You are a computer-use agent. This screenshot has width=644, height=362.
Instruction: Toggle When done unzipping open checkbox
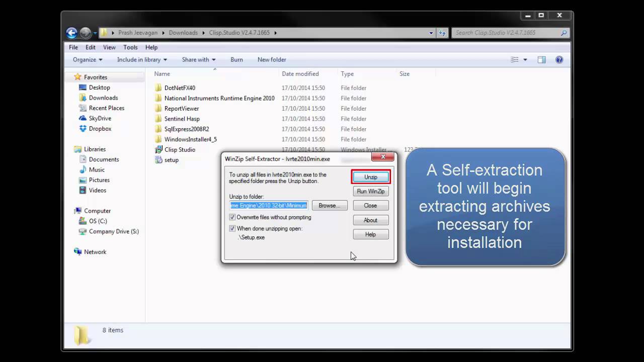(x=232, y=228)
